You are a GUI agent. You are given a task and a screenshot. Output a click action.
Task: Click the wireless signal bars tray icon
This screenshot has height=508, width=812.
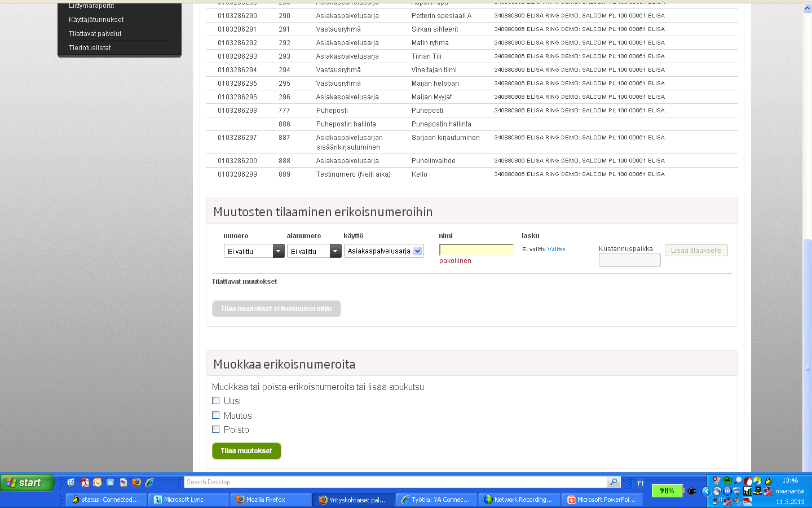(748, 491)
